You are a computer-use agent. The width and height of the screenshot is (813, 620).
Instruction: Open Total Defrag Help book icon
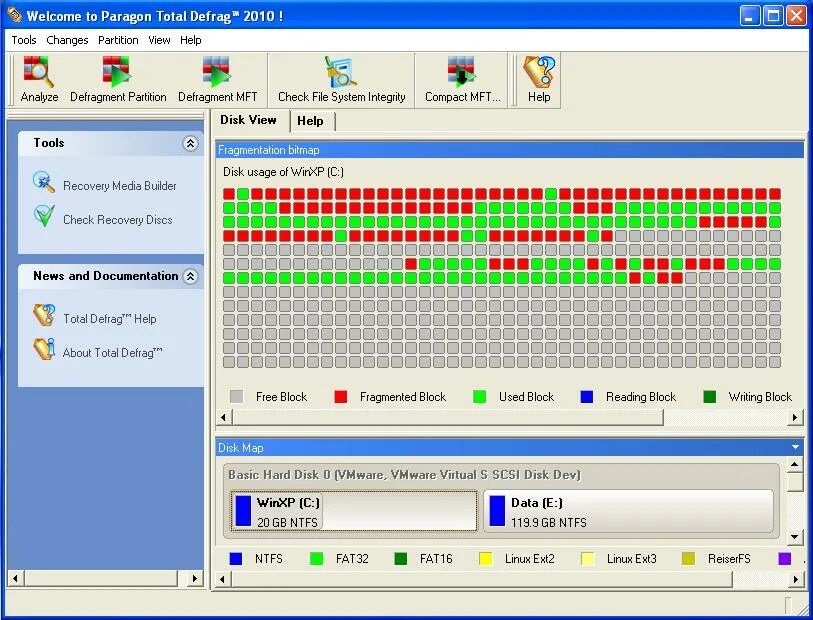tap(44, 315)
